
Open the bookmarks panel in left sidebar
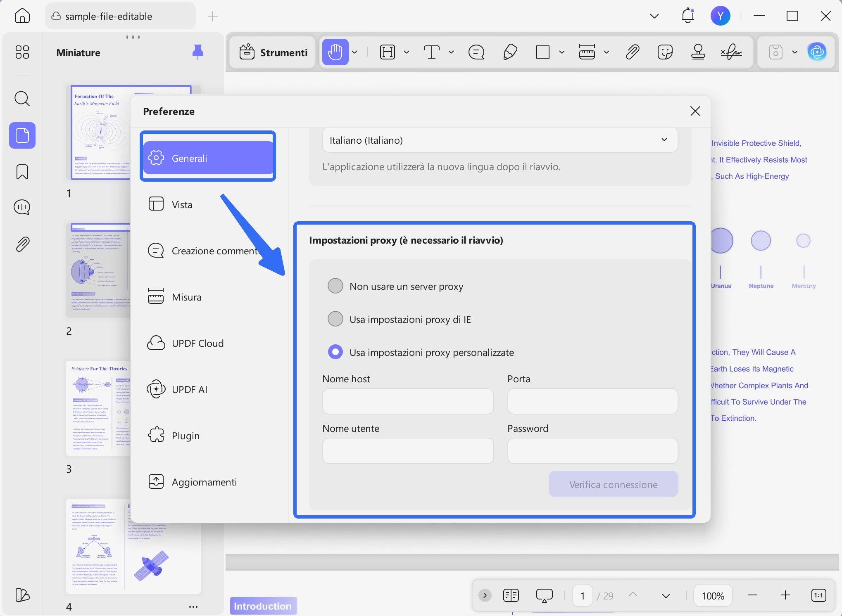22,172
